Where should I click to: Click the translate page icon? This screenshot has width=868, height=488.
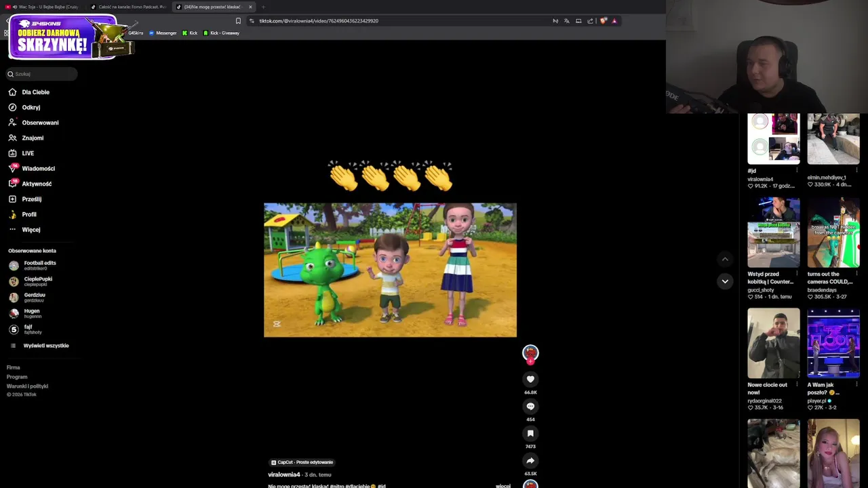tap(567, 21)
